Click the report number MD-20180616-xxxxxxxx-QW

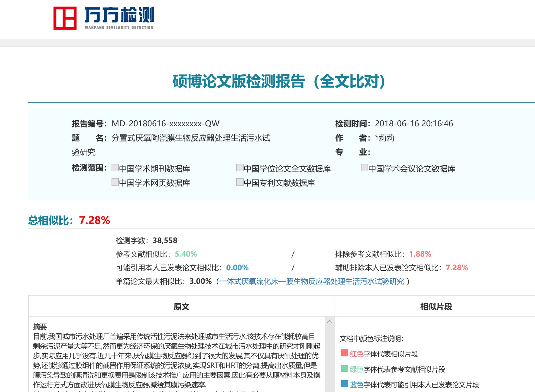tap(165, 124)
